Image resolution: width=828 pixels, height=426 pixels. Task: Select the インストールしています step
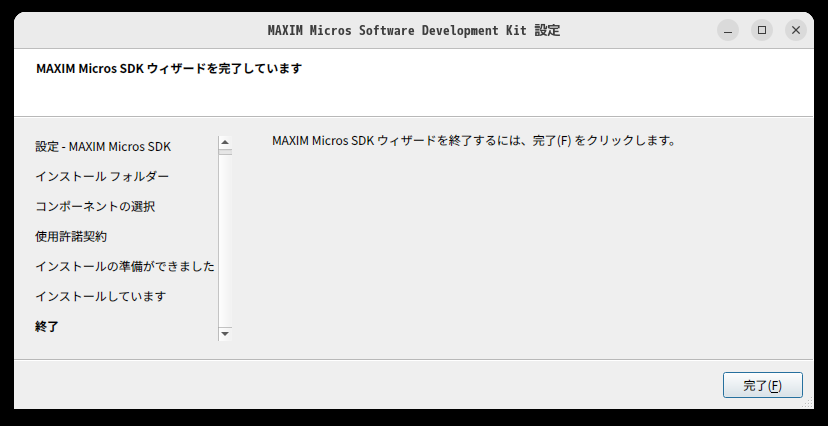click(100, 296)
